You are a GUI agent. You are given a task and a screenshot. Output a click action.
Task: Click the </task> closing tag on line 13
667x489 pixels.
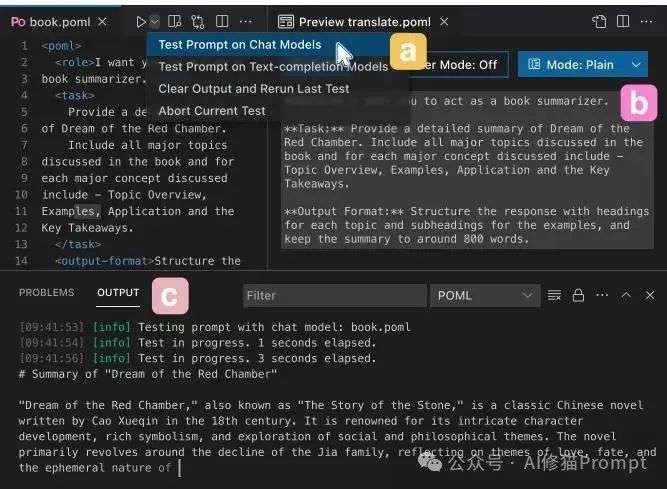point(78,244)
